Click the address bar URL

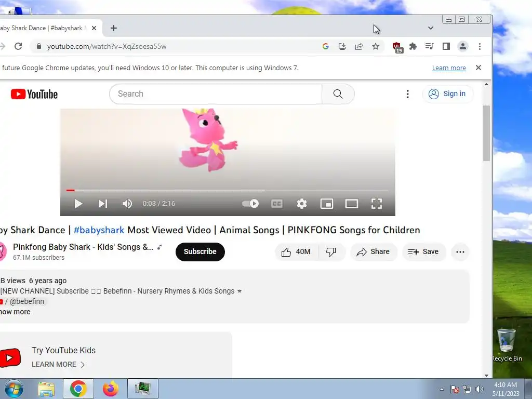coord(107,46)
